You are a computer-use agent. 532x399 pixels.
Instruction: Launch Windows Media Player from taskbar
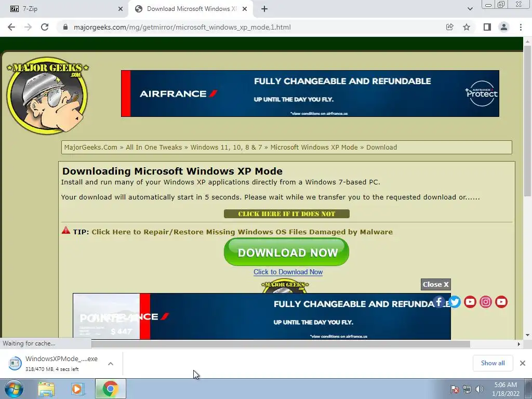[78, 389]
